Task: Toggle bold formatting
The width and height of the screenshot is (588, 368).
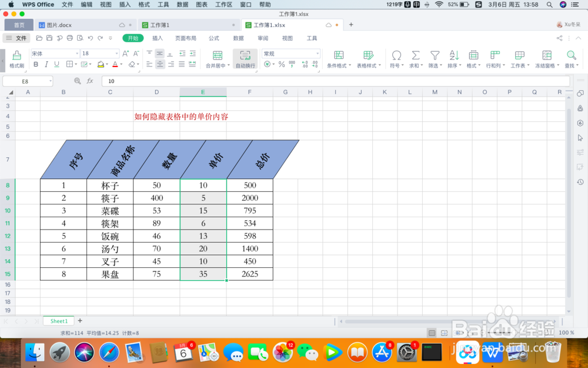Action: [x=35, y=64]
